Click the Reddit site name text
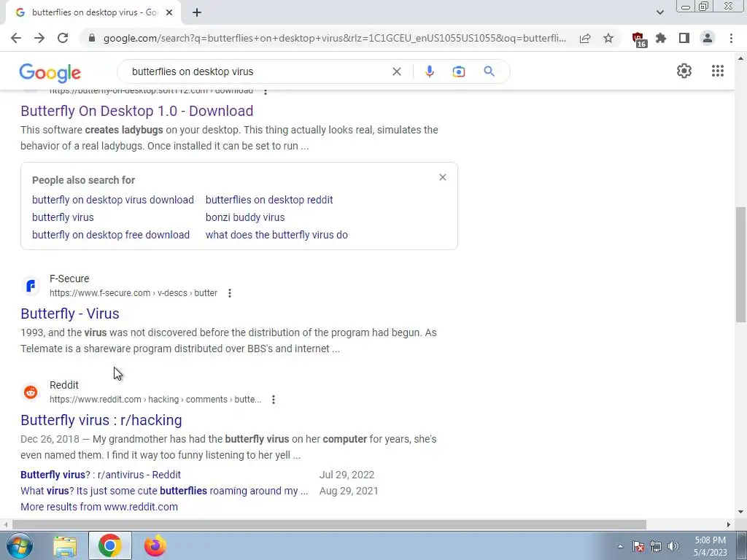747x560 pixels. 64,385
